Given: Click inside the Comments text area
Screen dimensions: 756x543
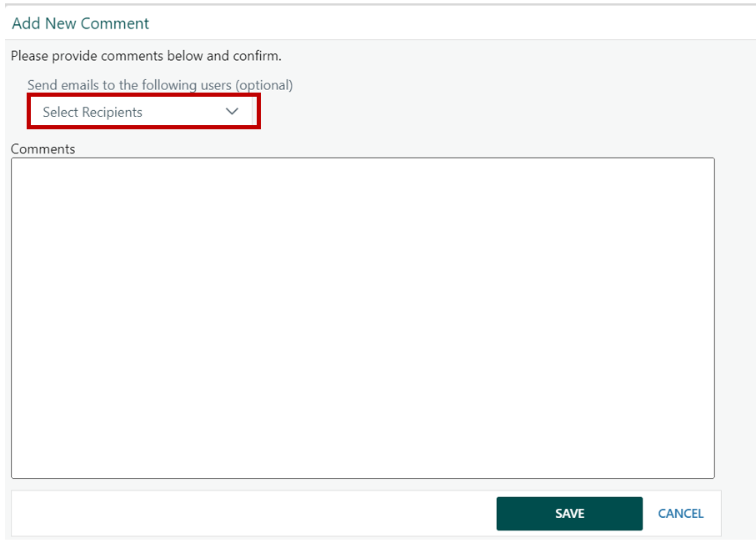Looking at the screenshot, I should click(x=363, y=318).
